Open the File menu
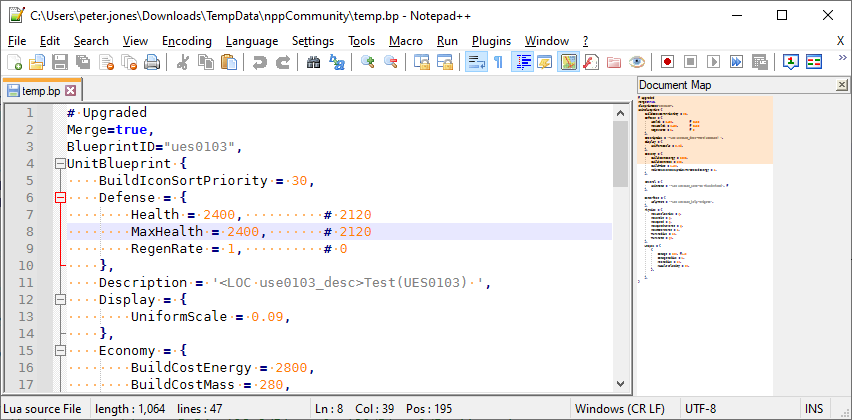This screenshot has height=420, width=852. pos(17,41)
